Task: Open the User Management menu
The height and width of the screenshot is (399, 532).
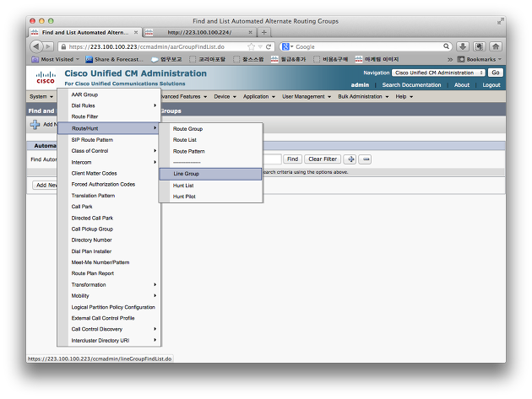Action: coord(307,97)
